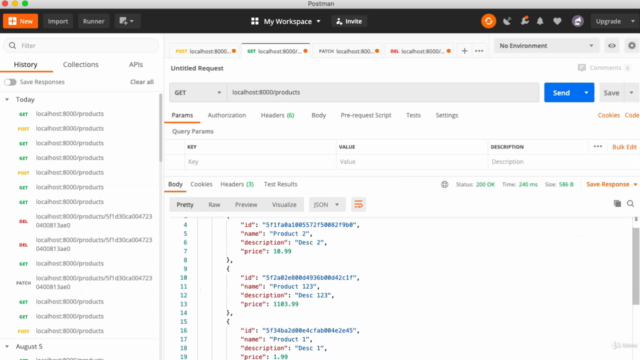Screen dimensions: 640x360
Task: Search the response body magnifier icon
Action: click(630, 203)
